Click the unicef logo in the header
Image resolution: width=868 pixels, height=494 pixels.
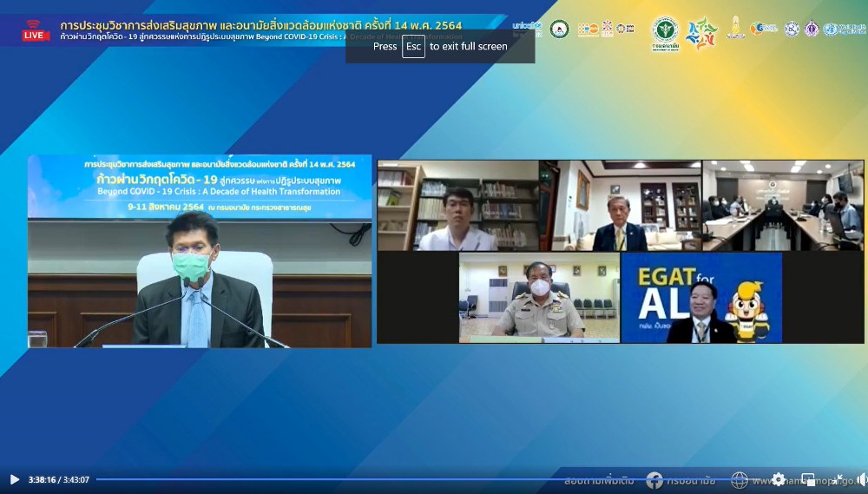[x=527, y=29]
